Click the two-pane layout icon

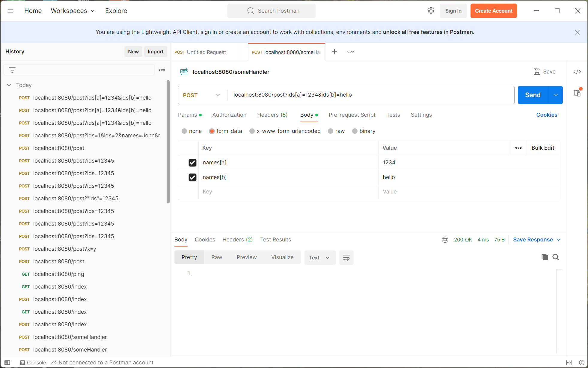(x=569, y=363)
